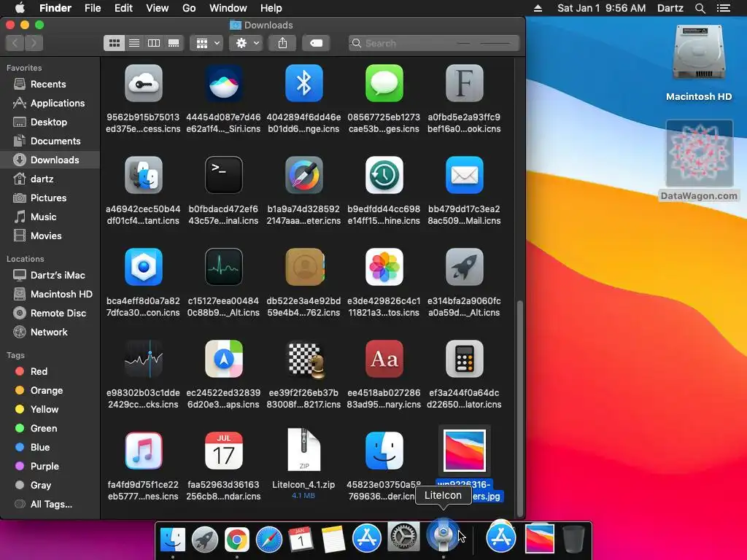Switch to gallery view in Finder toolbar
The height and width of the screenshot is (560, 747).
click(174, 43)
